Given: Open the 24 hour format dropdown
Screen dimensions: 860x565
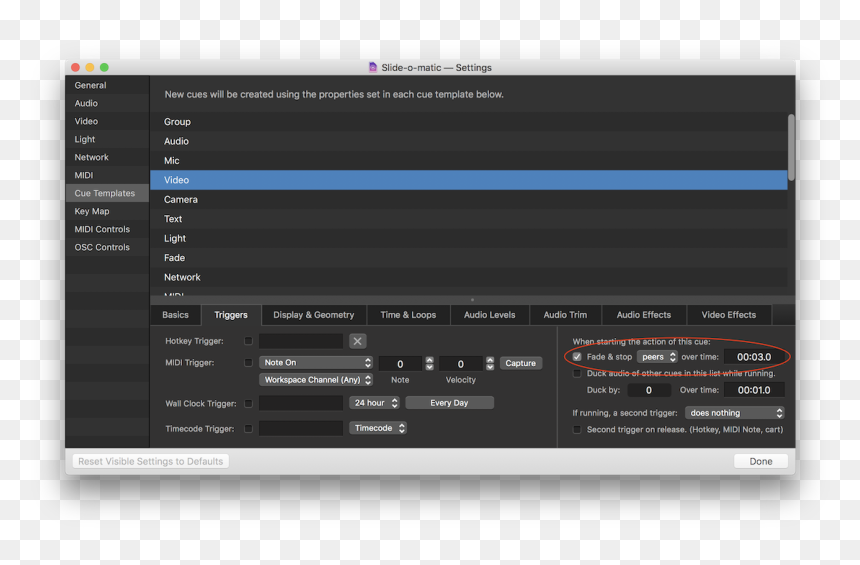Looking at the screenshot, I should click(374, 403).
